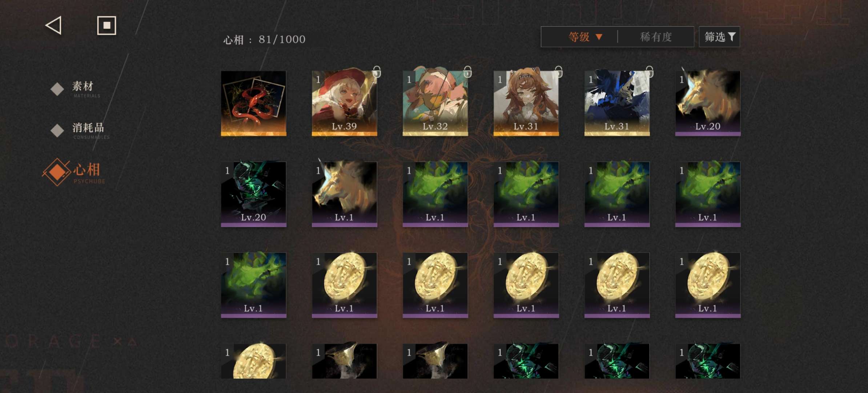Screen dimensions: 868x393
Task: Select the Lv.20 unicorn psychube
Action: click(708, 103)
